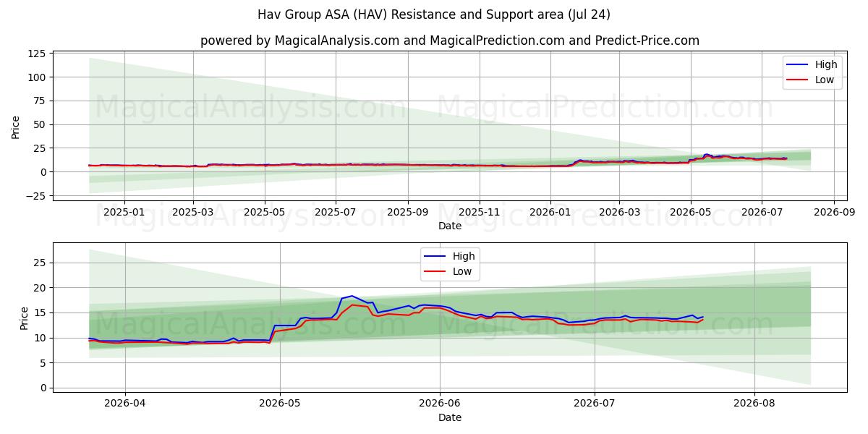Click the top chart '2026-03' axis label
Image resolution: width=868 pixels, height=434 pixels.
tap(619, 212)
